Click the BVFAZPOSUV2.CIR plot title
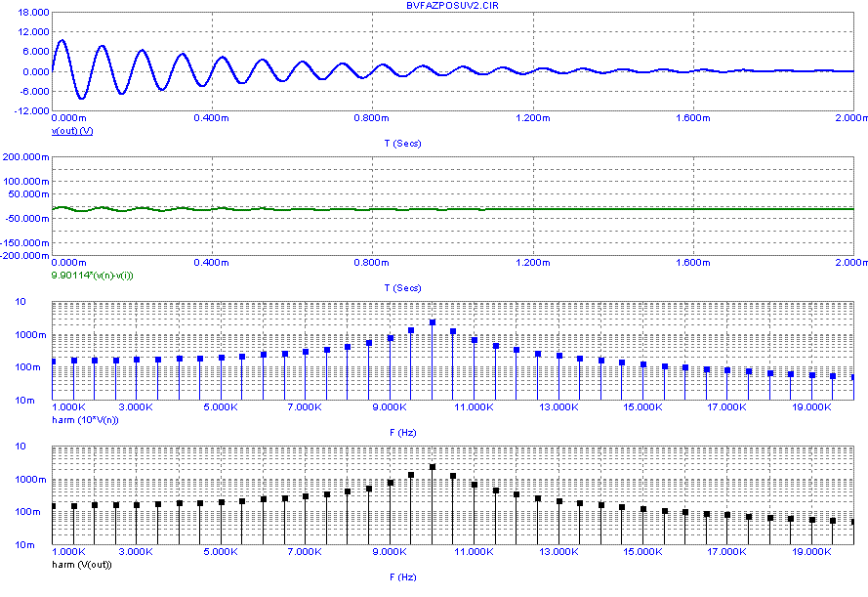The height and width of the screenshot is (597, 868). 452,5
